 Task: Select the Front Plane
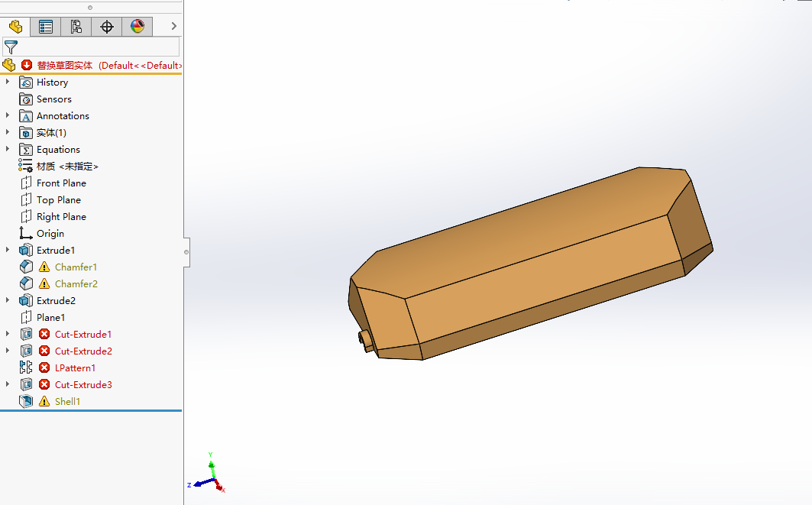click(x=61, y=183)
